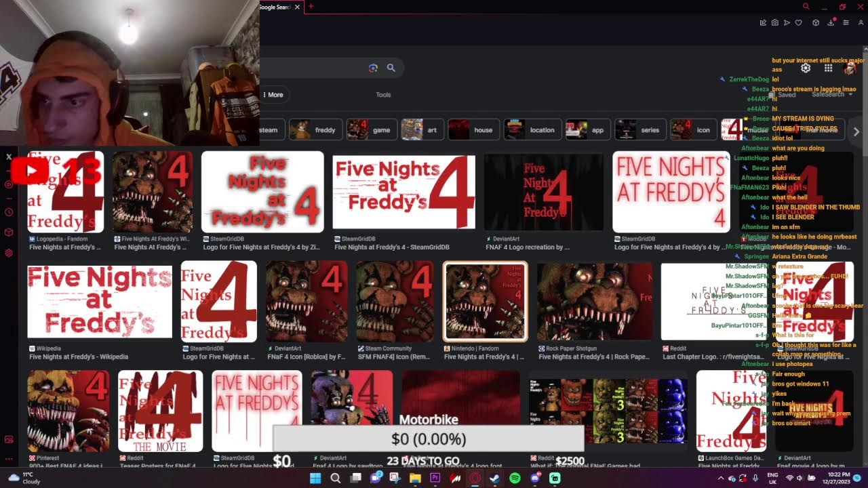
Task: Open FNaF 4 Icon [Roblox] DeviantArt link
Action: coord(307,357)
